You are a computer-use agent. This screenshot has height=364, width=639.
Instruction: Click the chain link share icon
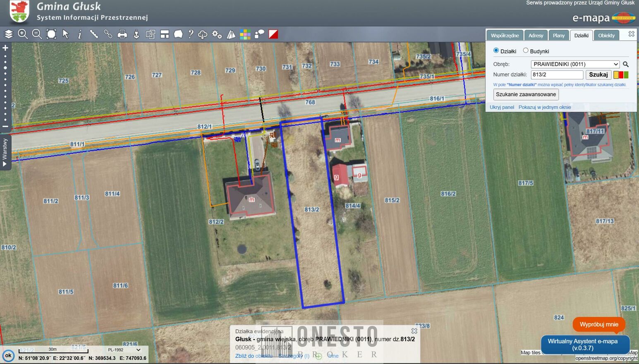(108, 34)
